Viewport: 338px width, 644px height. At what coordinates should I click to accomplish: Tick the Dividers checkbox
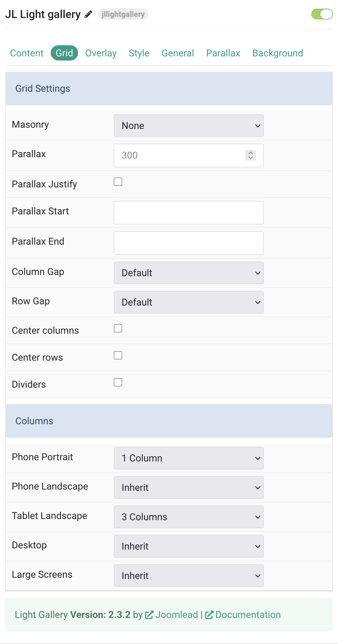tap(118, 382)
